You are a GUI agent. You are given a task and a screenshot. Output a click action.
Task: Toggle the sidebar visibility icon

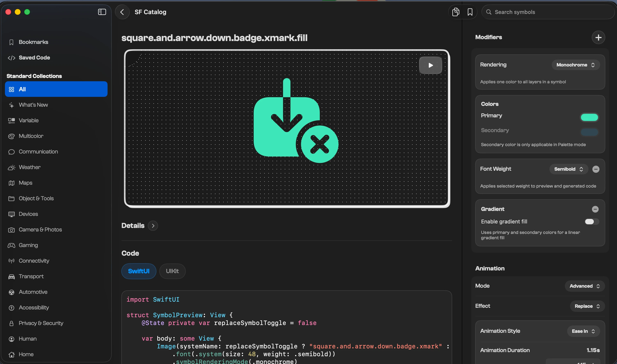102,12
